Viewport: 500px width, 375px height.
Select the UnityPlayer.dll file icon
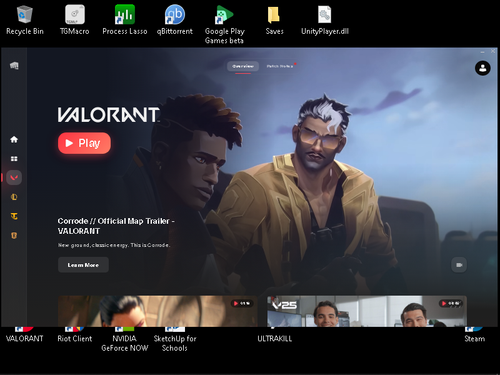coord(325,20)
